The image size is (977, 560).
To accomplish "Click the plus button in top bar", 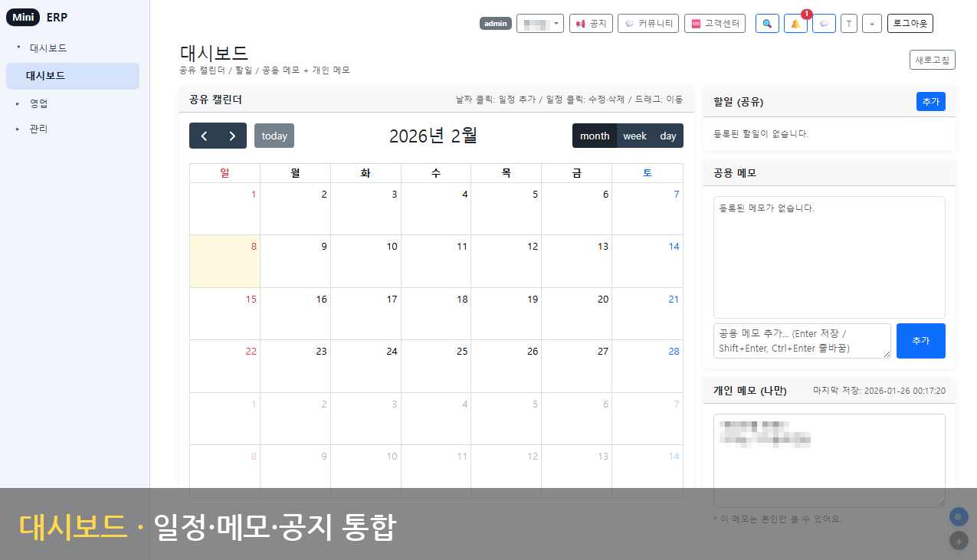I will [872, 24].
